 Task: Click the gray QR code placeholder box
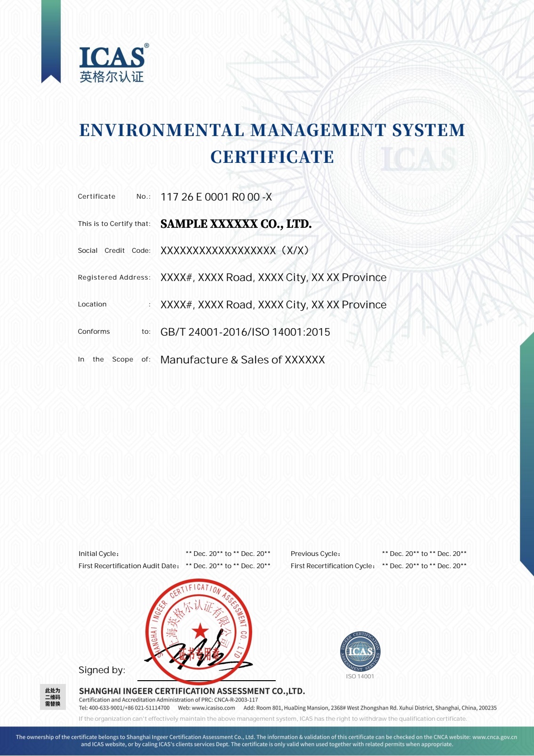click(x=53, y=697)
